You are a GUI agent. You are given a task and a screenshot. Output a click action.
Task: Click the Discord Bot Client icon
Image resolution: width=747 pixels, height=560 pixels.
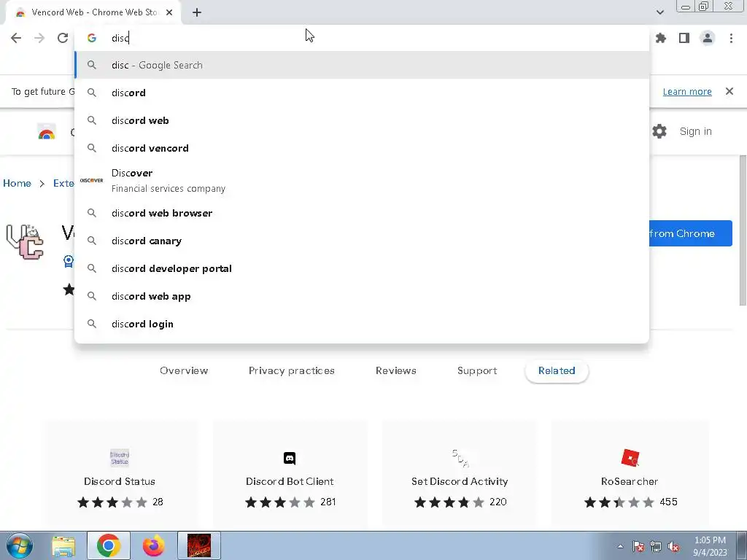coord(290,458)
